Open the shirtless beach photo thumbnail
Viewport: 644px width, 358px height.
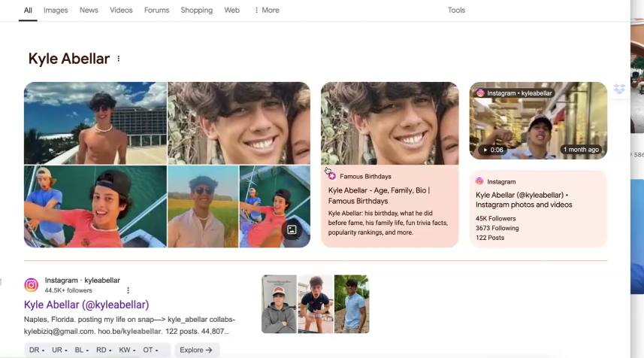(x=95, y=123)
